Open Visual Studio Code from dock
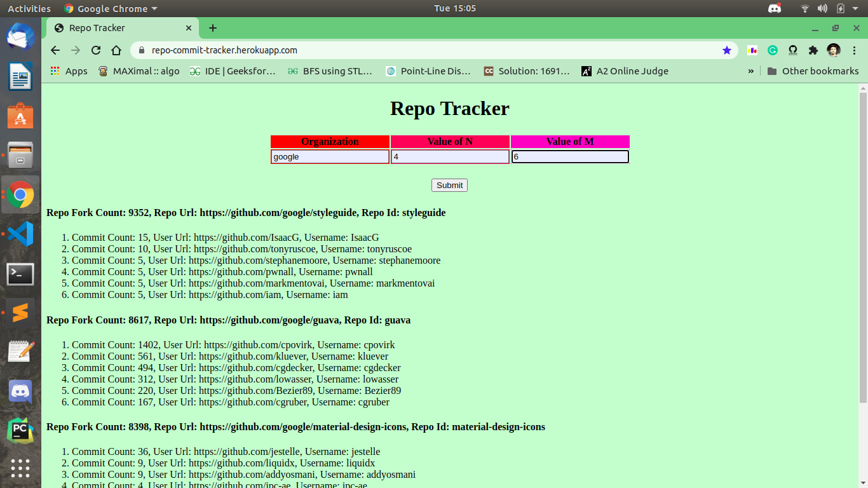The height and width of the screenshot is (488, 868). click(x=20, y=234)
